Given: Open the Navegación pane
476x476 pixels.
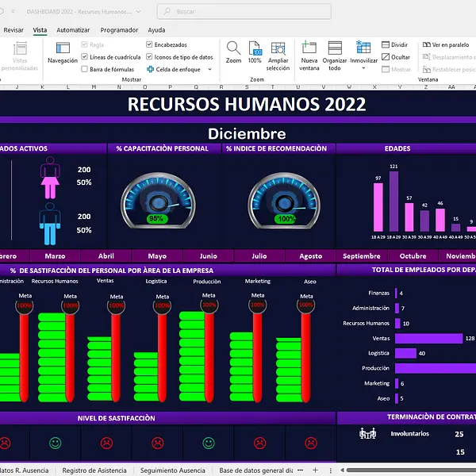Looking at the screenshot, I should (63, 53).
